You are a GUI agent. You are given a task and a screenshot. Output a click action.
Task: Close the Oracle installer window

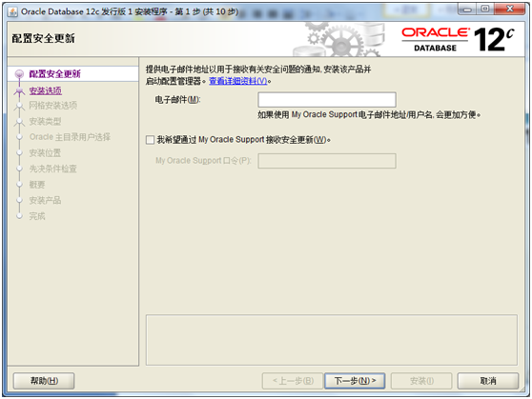click(x=510, y=10)
